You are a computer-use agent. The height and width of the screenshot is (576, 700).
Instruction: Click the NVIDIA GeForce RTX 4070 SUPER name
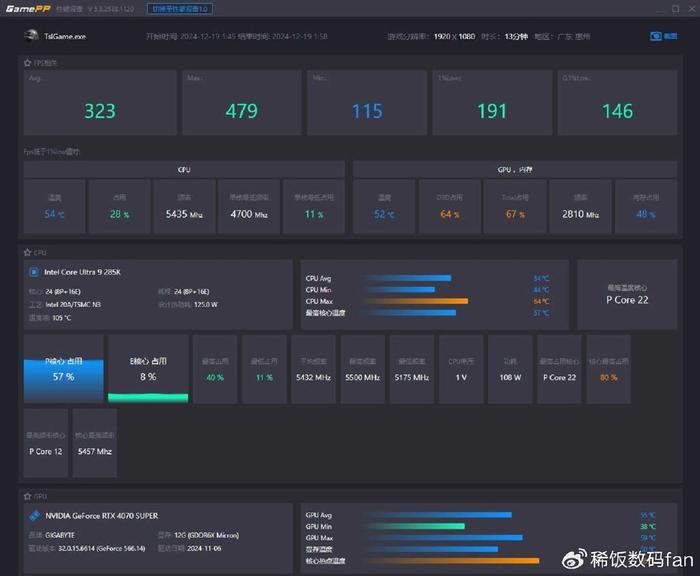pos(102,516)
